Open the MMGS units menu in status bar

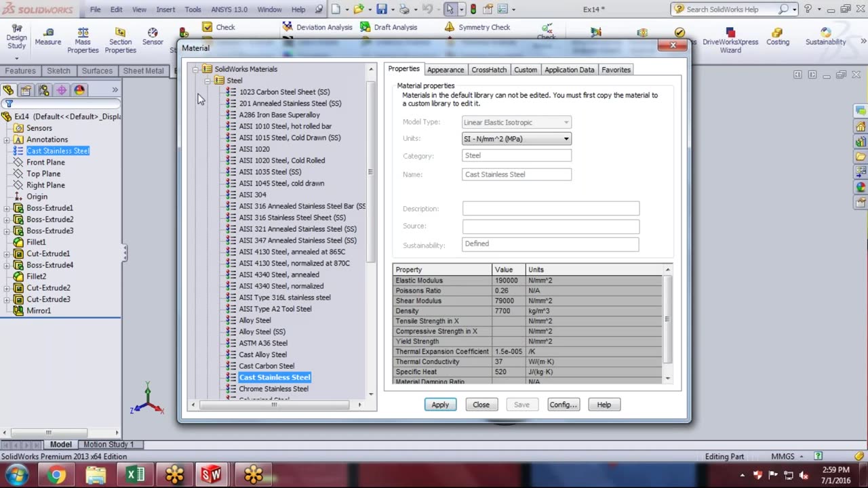point(787,457)
